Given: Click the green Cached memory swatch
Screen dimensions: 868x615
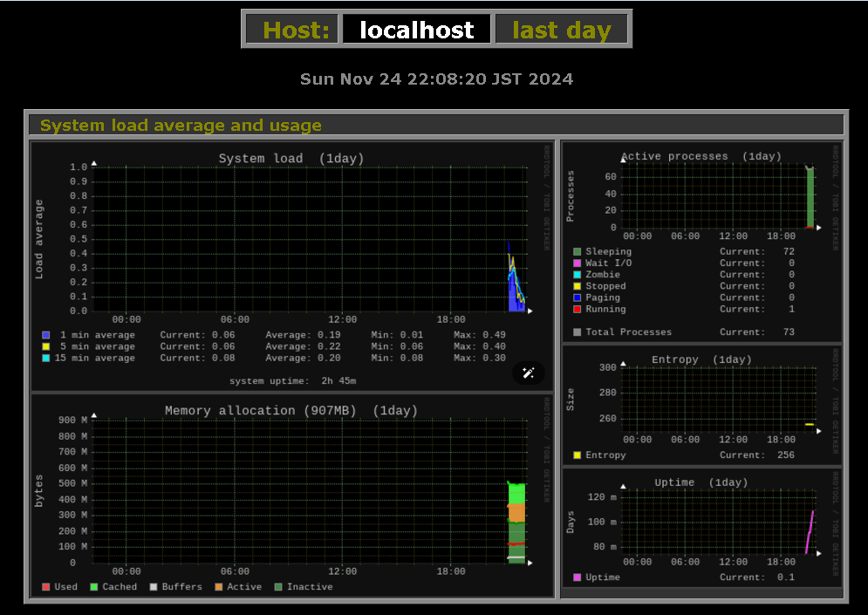Looking at the screenshot, I should click(x=94, y=587).
